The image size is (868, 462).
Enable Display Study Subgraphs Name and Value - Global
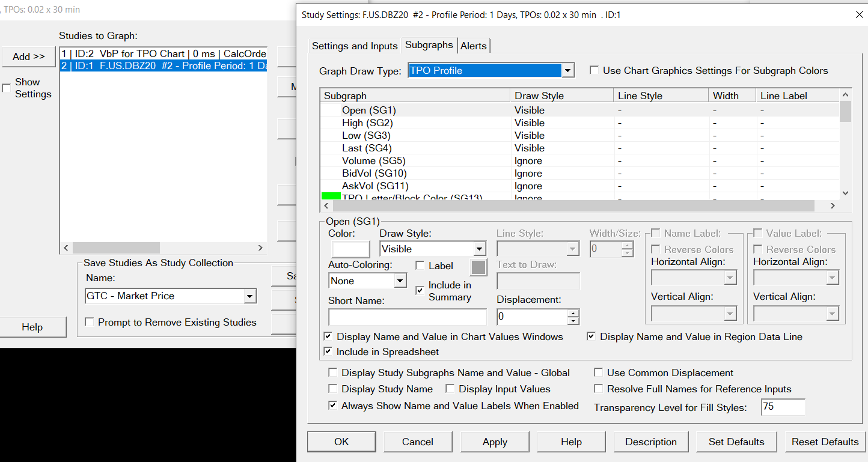pos(333,372)
